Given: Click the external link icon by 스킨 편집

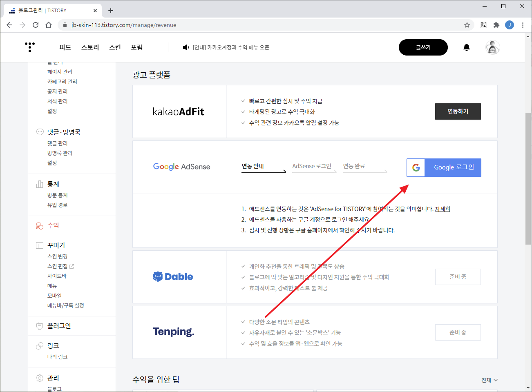Looking at the screenshot, I should 72,266.
